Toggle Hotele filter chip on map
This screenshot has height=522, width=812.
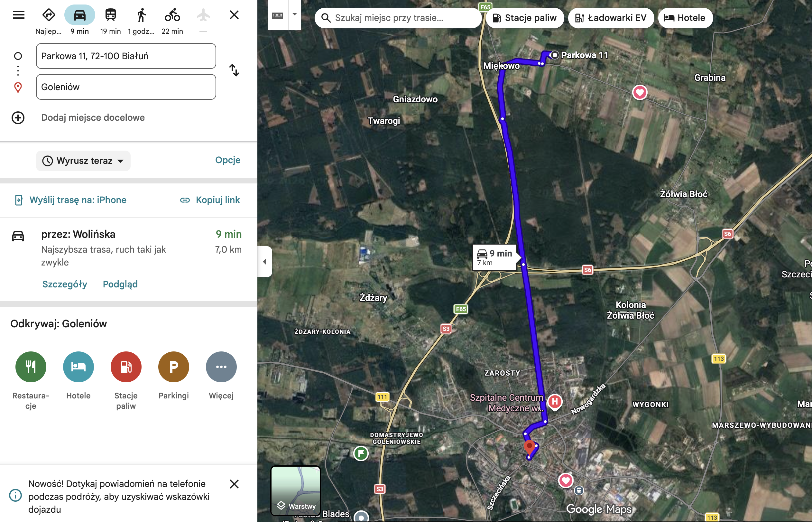(x=685, y=18)
